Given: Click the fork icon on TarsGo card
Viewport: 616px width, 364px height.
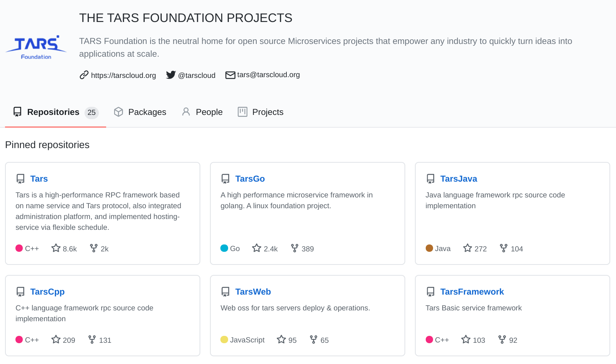Looking at the screenshot, I should pos(294,248).
